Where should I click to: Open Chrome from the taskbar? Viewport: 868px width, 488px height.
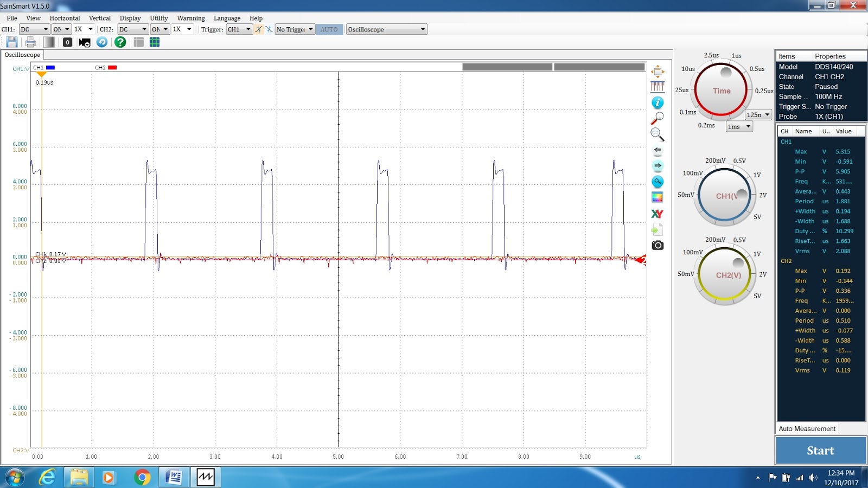pyautogui.click(x=142, y=477)
